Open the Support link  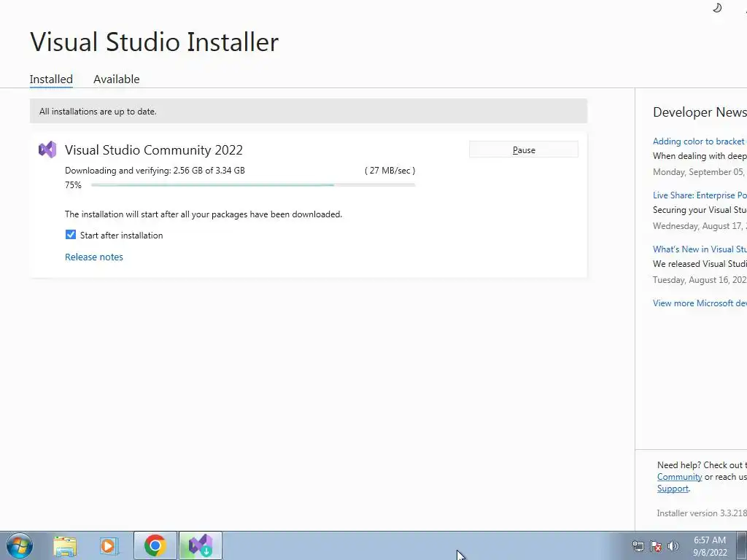pos(673,489)
